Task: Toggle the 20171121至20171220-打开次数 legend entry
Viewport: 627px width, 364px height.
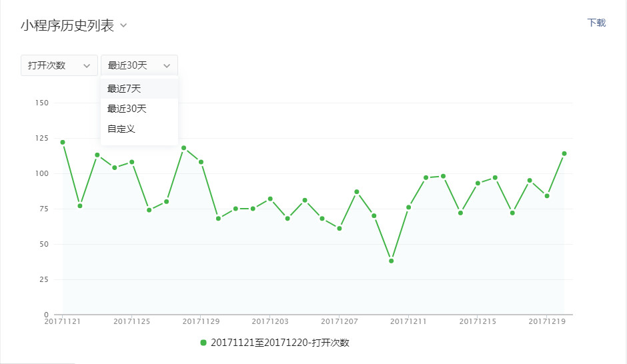Action: pyautogui.click(x=275, y=343)
